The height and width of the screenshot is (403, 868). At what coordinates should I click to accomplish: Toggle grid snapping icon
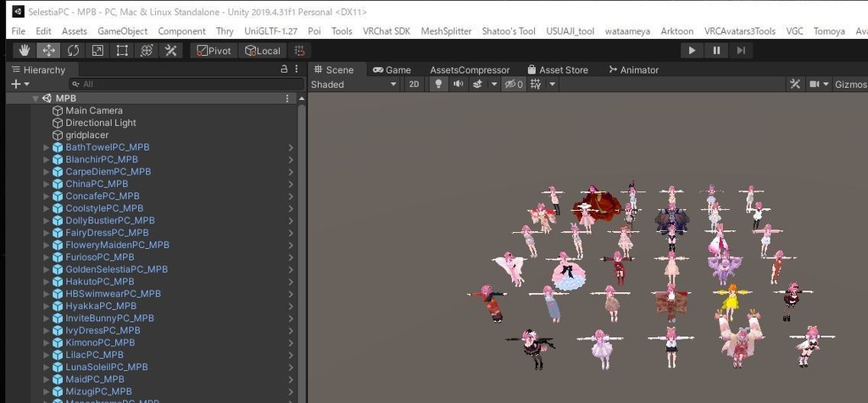click(299, 51)
